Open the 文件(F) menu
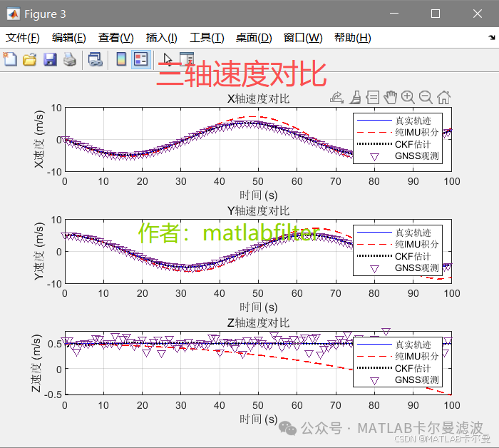Image resolution: width=499 pixels, height=448 pixels. (x=23, y=38)
